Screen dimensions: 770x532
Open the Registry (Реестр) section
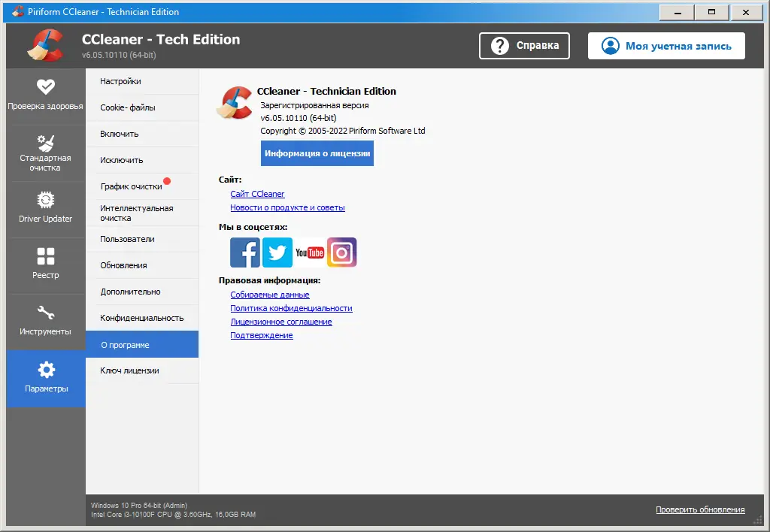[x=46, y=266]
